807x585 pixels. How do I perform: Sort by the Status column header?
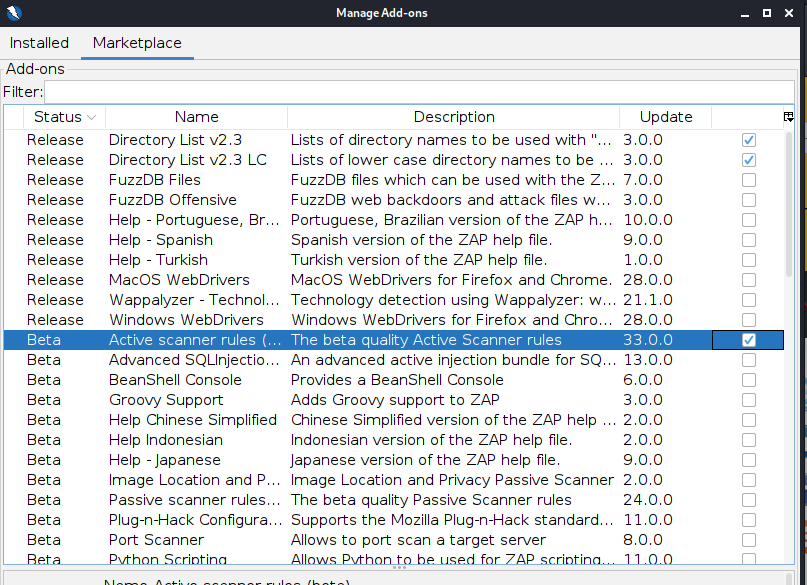coord(64,117)
